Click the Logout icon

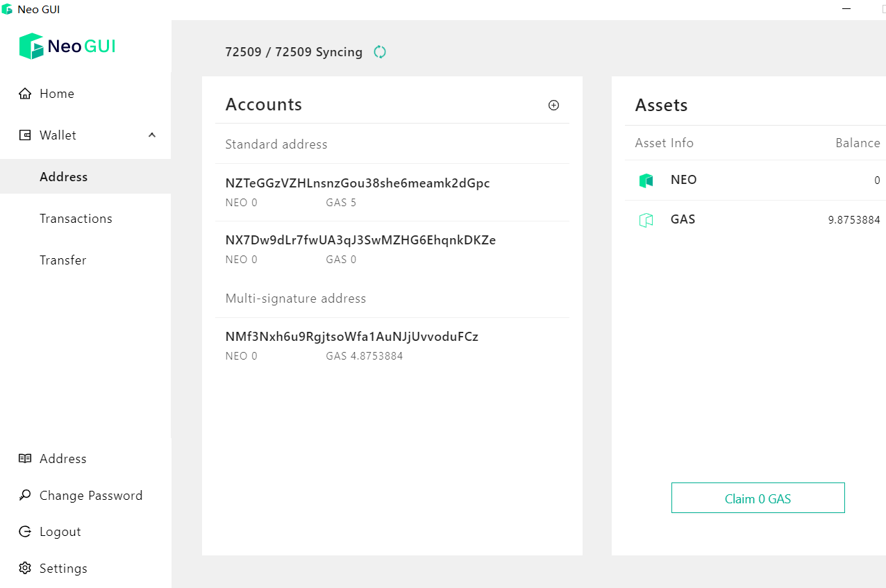(x=25, y=532)
